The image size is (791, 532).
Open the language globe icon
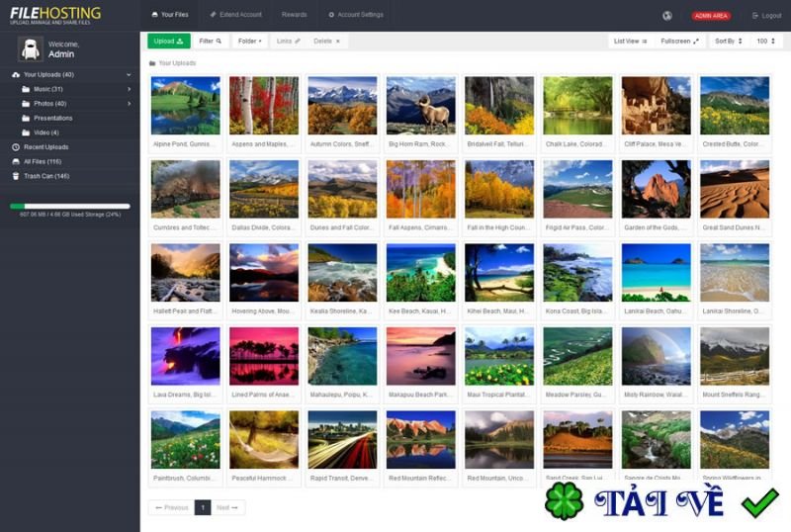[666, 16]
